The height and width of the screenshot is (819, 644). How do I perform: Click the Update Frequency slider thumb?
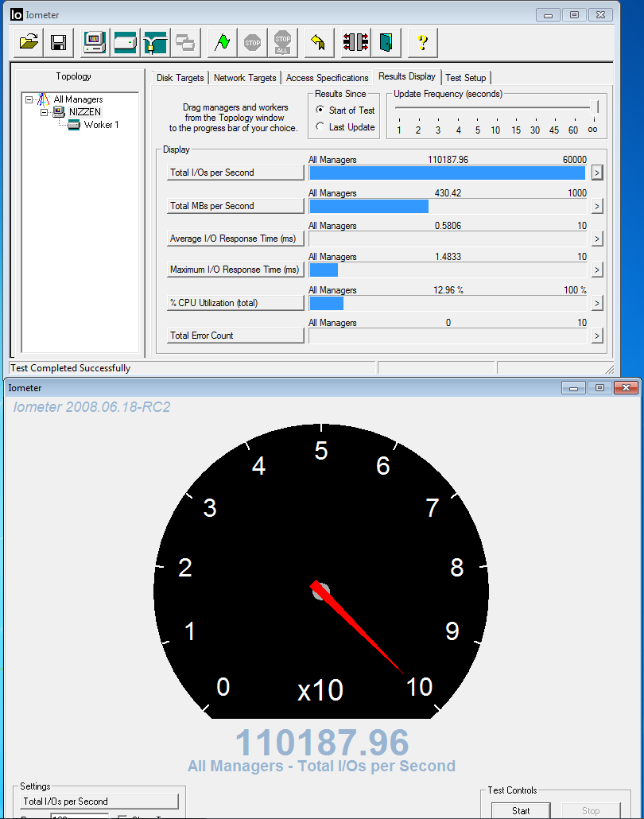point(595,107)
